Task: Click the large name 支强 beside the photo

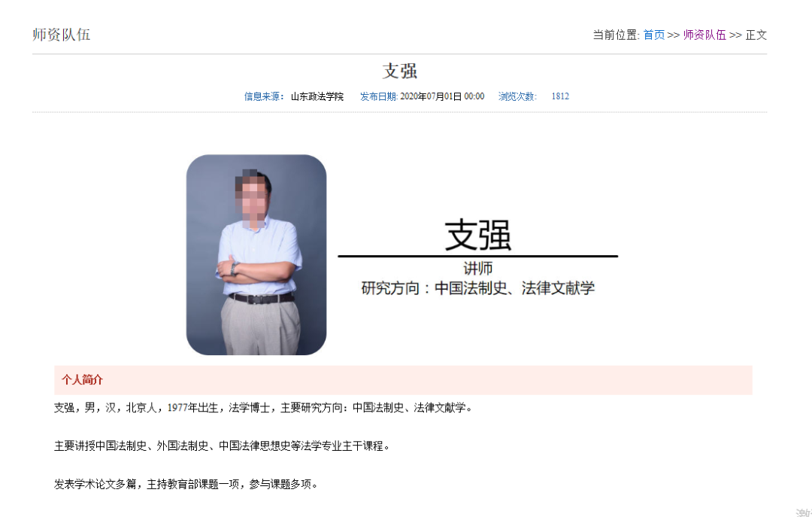Action: pyautogui.click(x=478, y=235)
